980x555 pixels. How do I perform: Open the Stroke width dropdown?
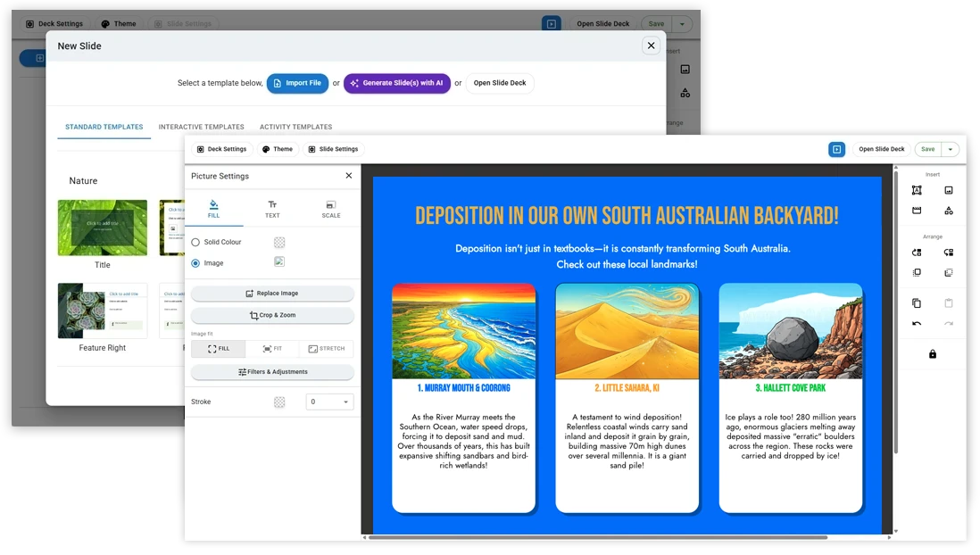tap(329, 402)
